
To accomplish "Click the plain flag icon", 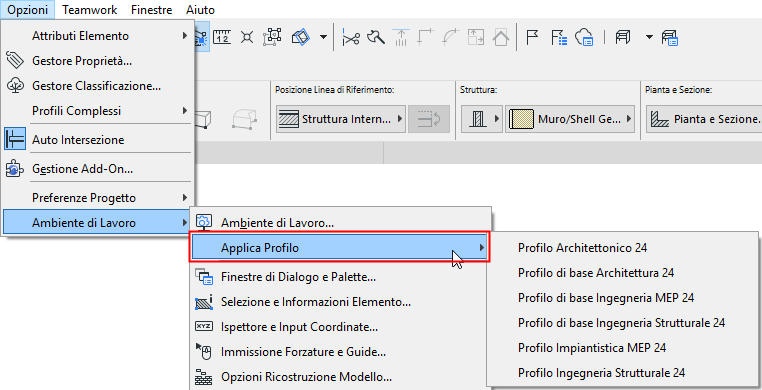I will (533, 37).
